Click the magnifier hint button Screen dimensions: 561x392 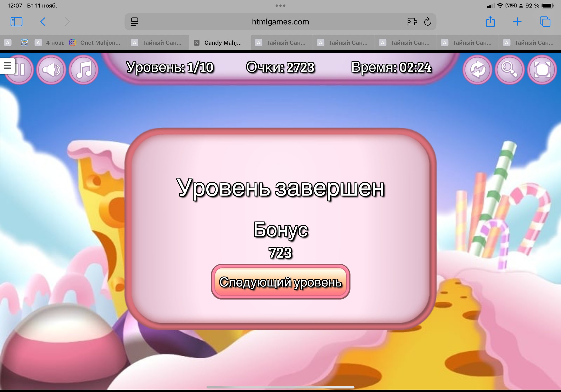point(509,70)
